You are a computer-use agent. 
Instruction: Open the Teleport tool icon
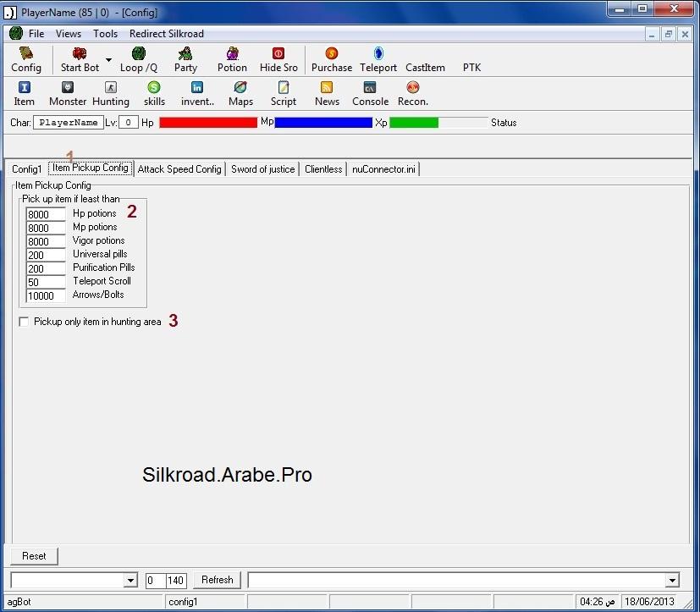pos(378,60)
